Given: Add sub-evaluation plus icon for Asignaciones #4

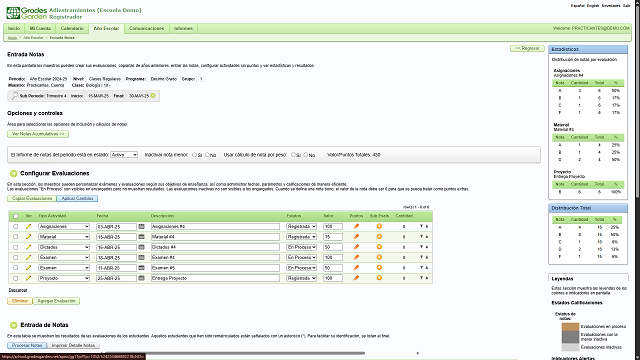Looking at the screenshot, I should 379,226.
